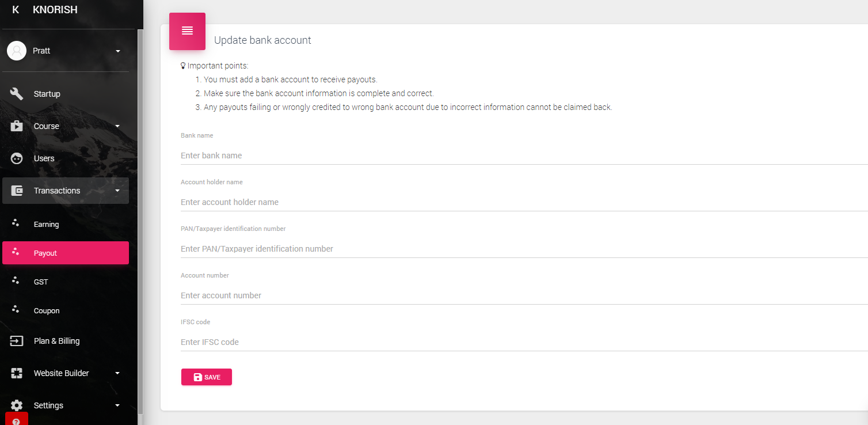Expand the Website Builder submenu arrow
Screen dimensions: 868x425
coord(117,373)
